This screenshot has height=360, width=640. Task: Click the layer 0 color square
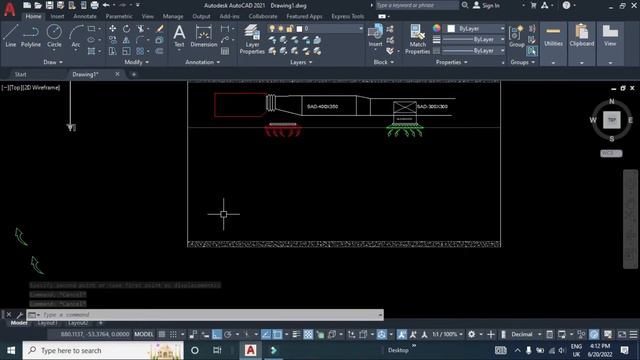299,29
